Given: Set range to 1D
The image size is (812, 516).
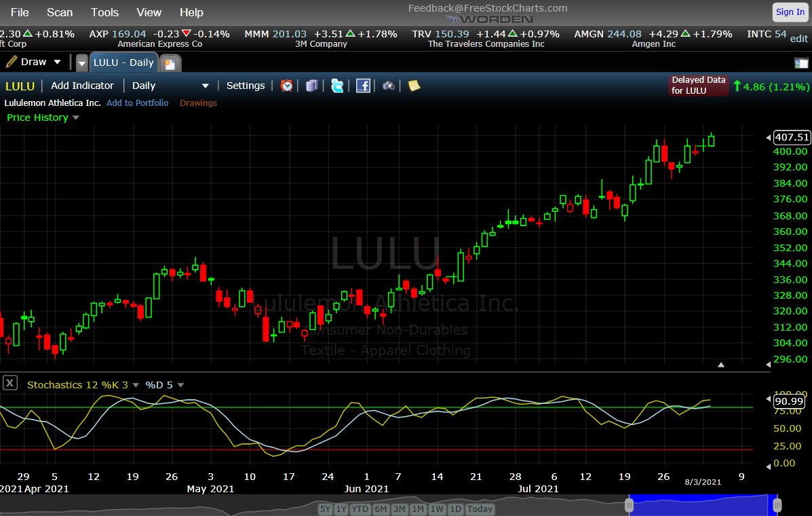Looking at the screenshot, I should click(x=455, y=509).
